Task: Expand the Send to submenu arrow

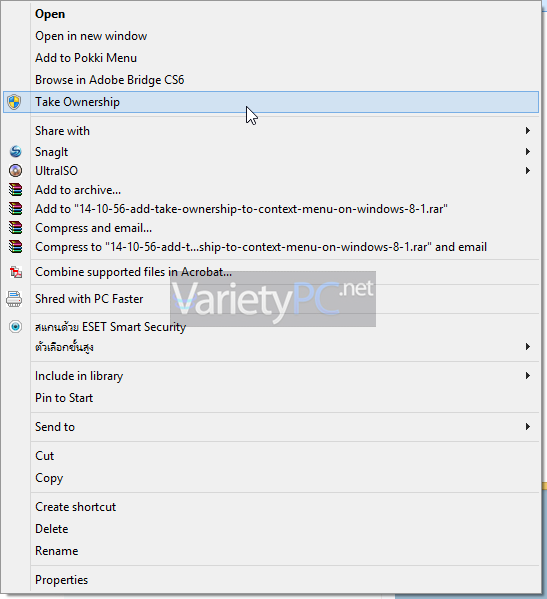Action: click(528, 426)
